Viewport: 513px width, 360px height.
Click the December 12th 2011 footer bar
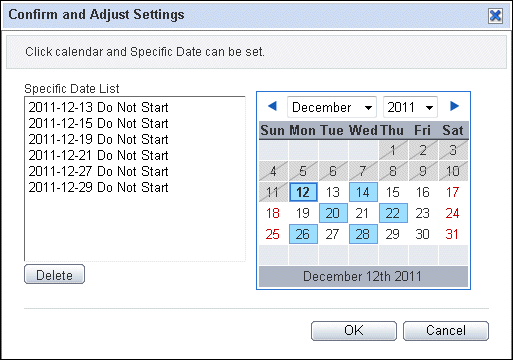click(x=363, y=276)
